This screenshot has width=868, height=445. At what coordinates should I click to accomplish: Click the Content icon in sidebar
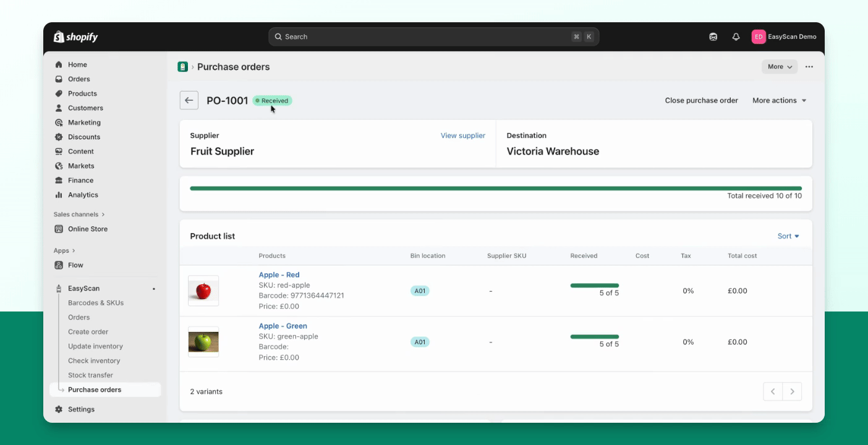tap(59, 151)
